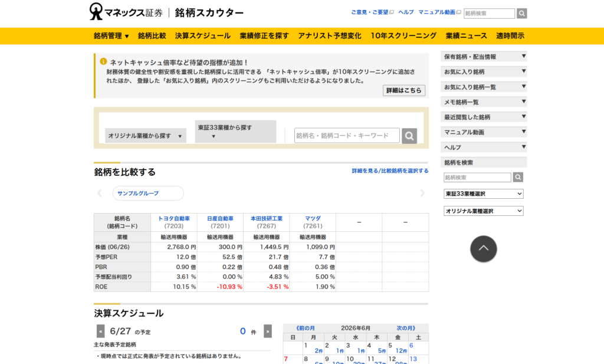Click the header search magnifier button
The width and height of the screenshot is (604, 364).
click(x=521, y=14)
